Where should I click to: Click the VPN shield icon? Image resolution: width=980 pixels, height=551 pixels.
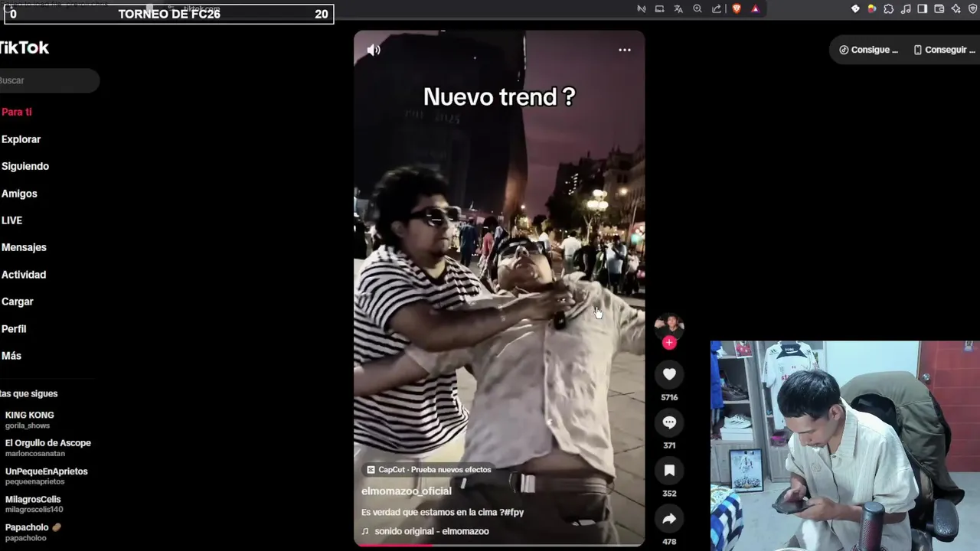pos(973,9)
